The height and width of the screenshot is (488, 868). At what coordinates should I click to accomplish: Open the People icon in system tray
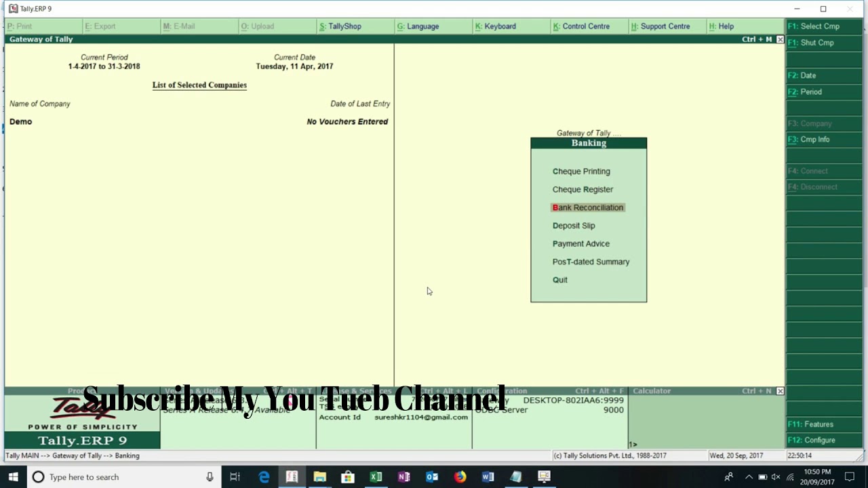[728, 477]
